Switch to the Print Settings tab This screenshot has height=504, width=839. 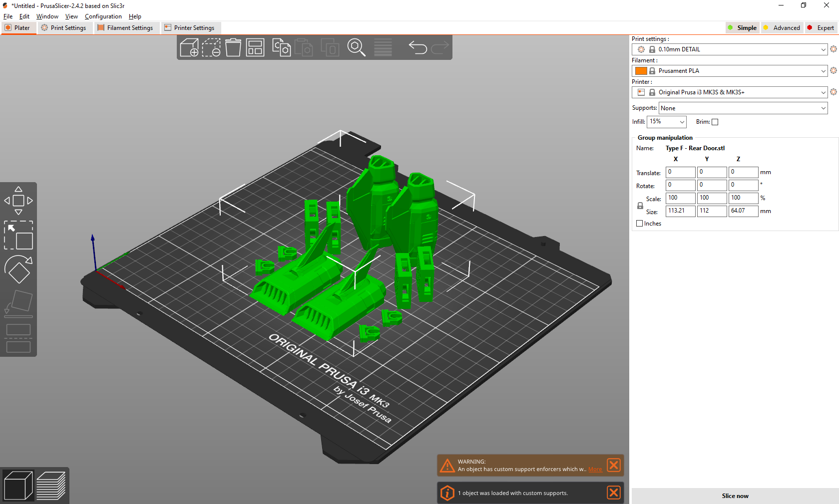[x=64, y=28]
